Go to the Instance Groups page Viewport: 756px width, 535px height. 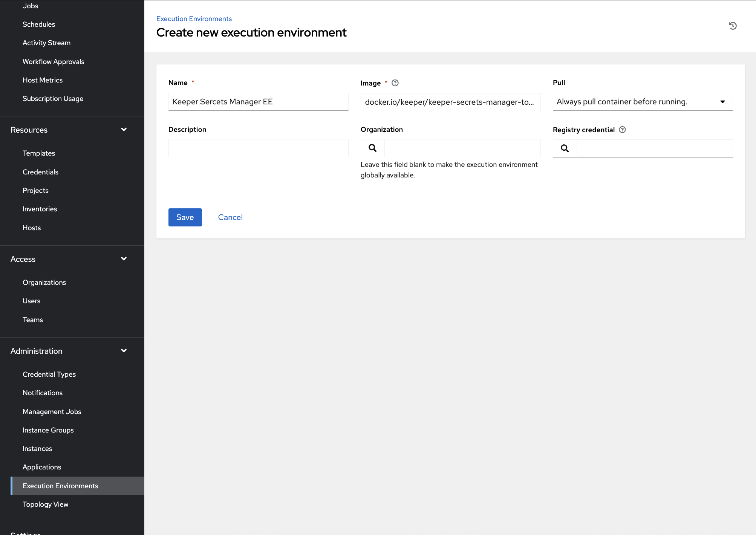click(x=48, y=430)
